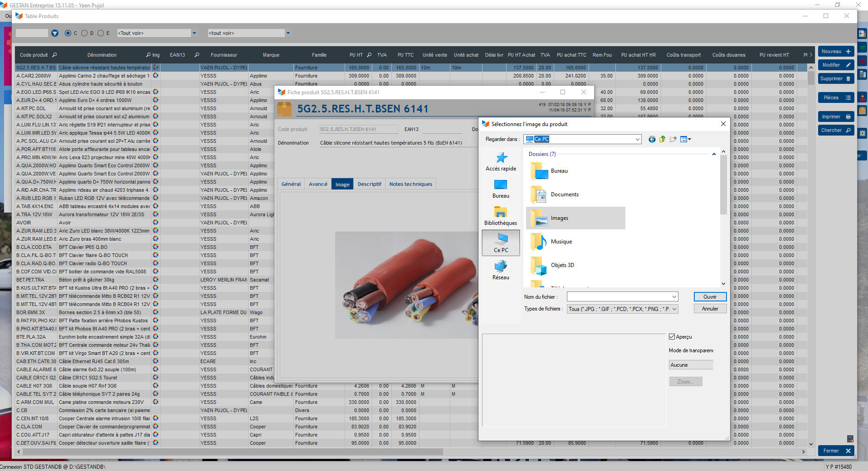Click search icon next to Code produit
The height and width of the screenshot is (471, 868).
click(x=54, y=55)
